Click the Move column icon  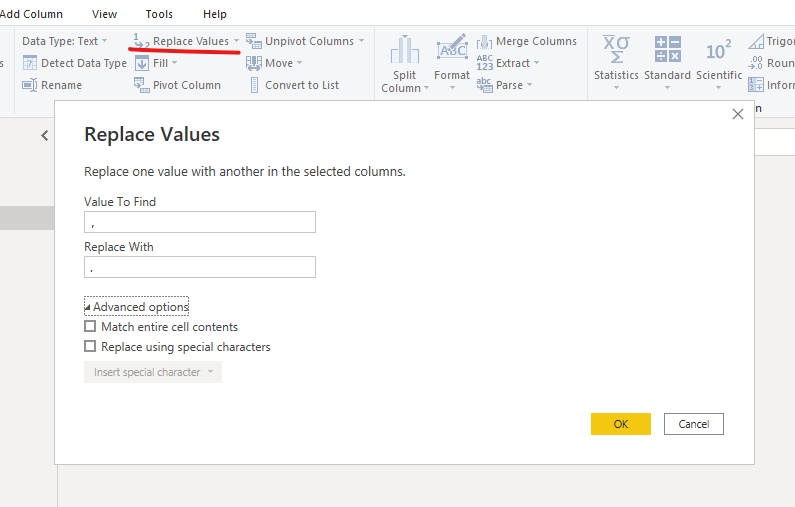click(254, 63)
